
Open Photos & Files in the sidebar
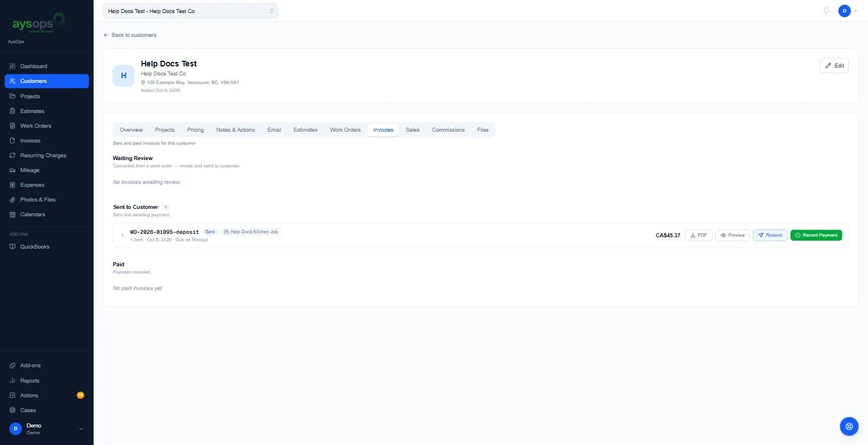pyautogui.click(x=47, y=200)
